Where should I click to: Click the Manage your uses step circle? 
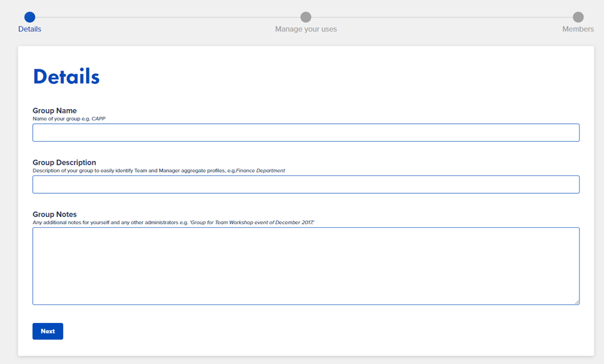click(x=306, y=17)
